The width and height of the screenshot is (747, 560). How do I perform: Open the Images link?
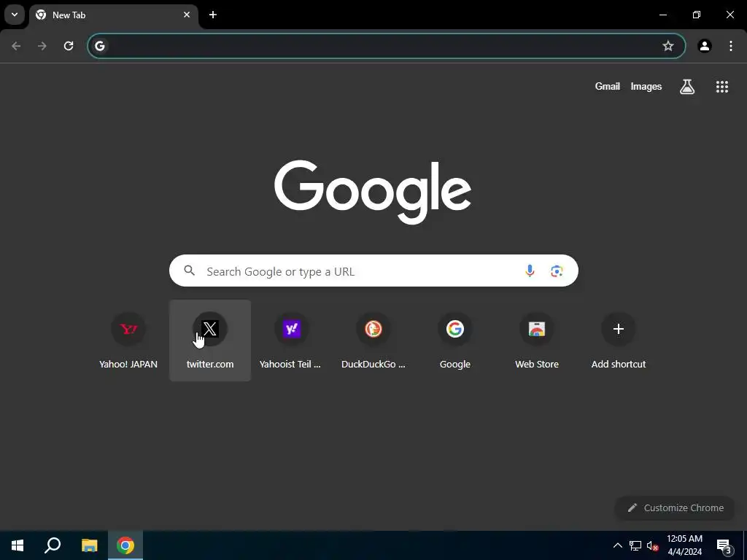tap(646, 86)
